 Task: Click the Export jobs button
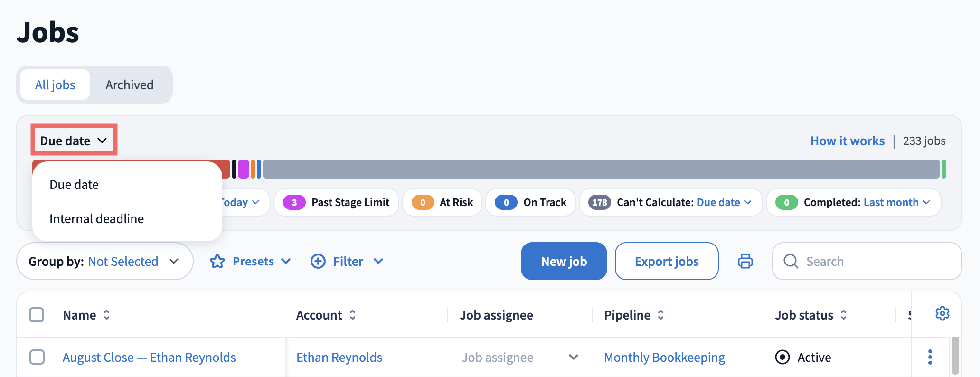tap(667, 261)
